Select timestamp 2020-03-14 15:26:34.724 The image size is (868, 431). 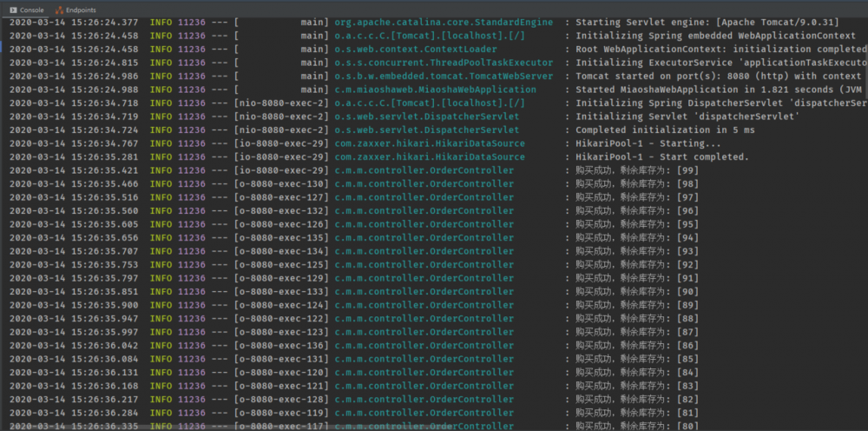(x=74, y=129)
